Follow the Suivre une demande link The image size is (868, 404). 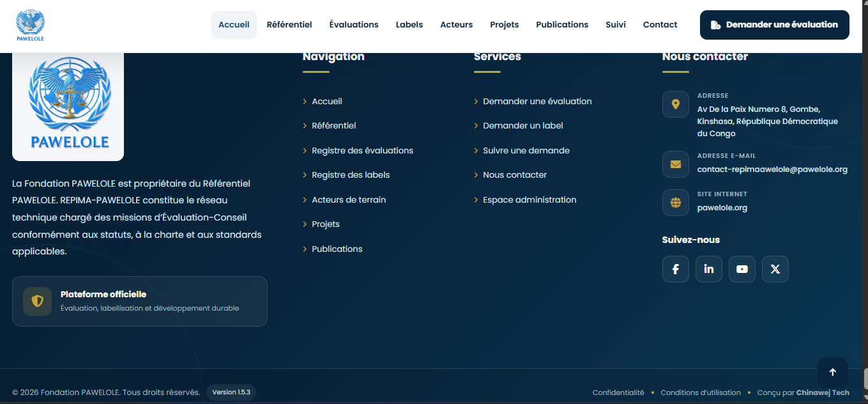pos(526,151)
